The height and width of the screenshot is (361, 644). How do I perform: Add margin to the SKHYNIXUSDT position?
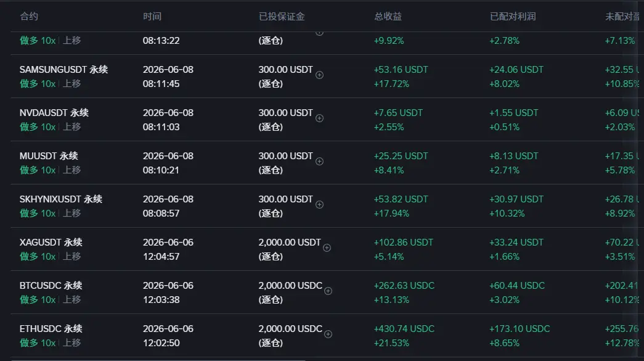pos(320,204)
